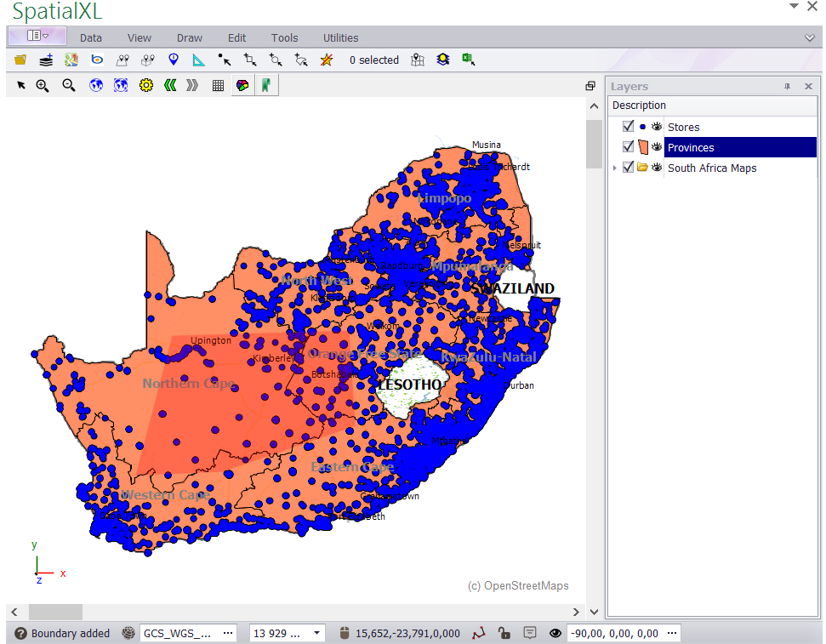Screen dimensions: 826x644
Task: Expand the South Africa Maps group
Action: point(615,168)
